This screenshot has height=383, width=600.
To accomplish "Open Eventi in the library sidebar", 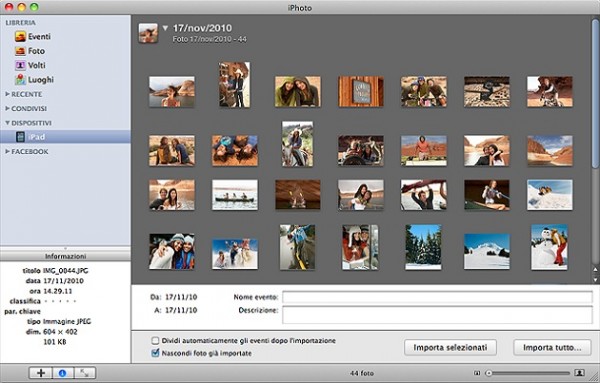I will pos(33,36).
